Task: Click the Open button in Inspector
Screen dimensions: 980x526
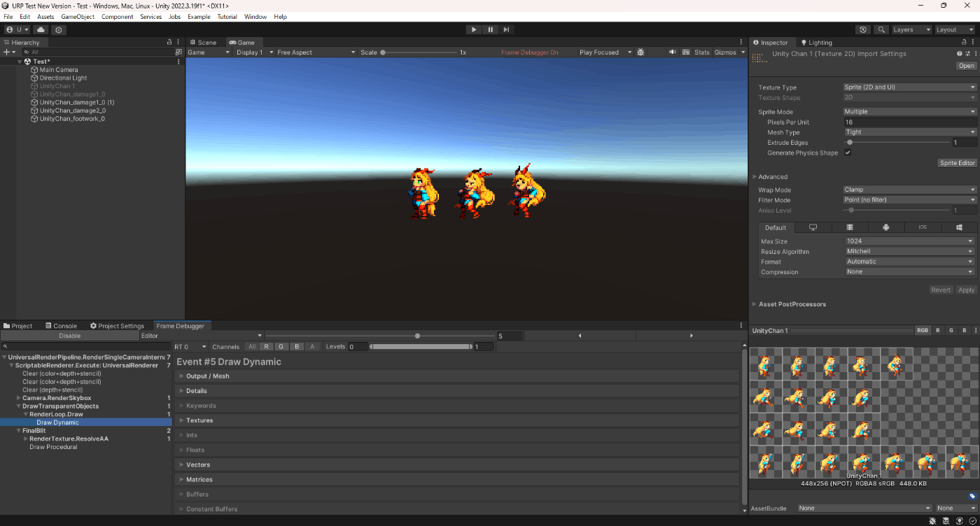Action: coord(967,66)
